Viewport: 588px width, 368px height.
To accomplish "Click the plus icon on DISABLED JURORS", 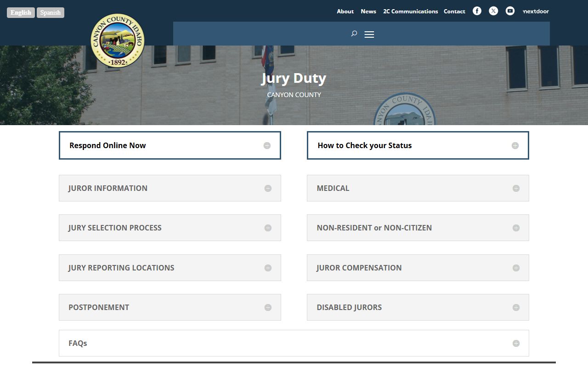I will tap(516, 307).
